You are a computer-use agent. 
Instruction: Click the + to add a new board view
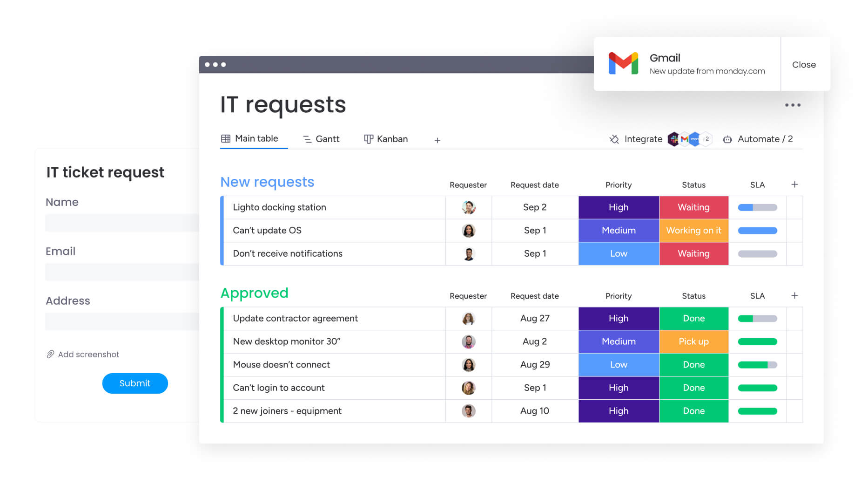click(x=437, y=140)
